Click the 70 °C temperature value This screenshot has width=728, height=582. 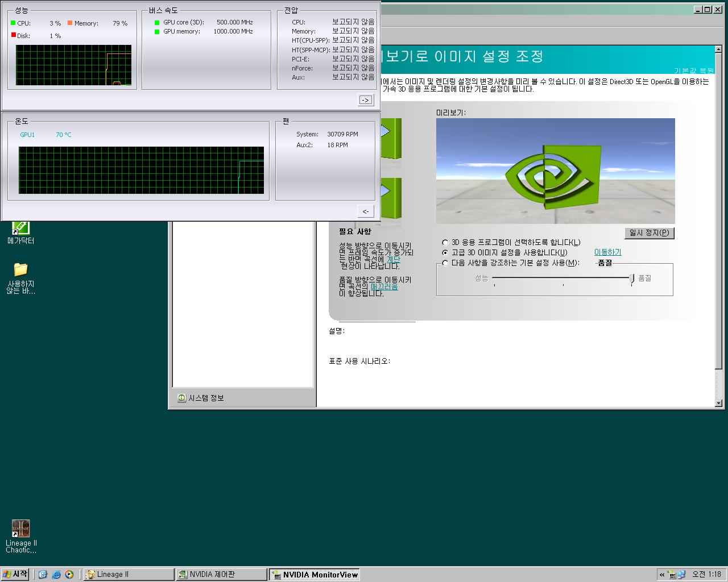point(64,135)
